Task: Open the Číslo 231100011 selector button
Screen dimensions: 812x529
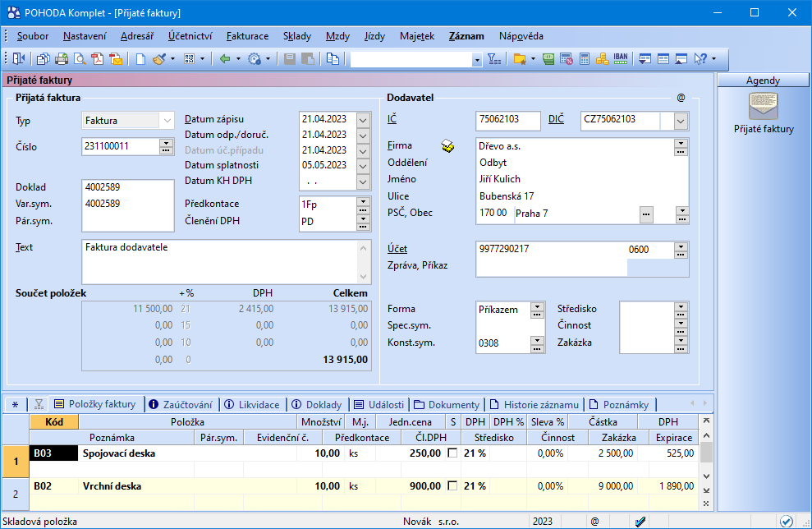Action: [x=166, y=147]
